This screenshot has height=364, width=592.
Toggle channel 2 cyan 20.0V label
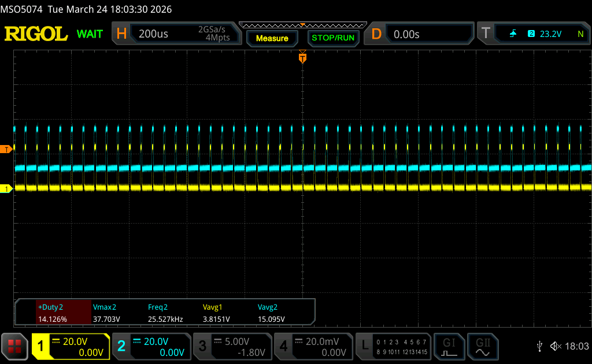[x=151, y=346]
